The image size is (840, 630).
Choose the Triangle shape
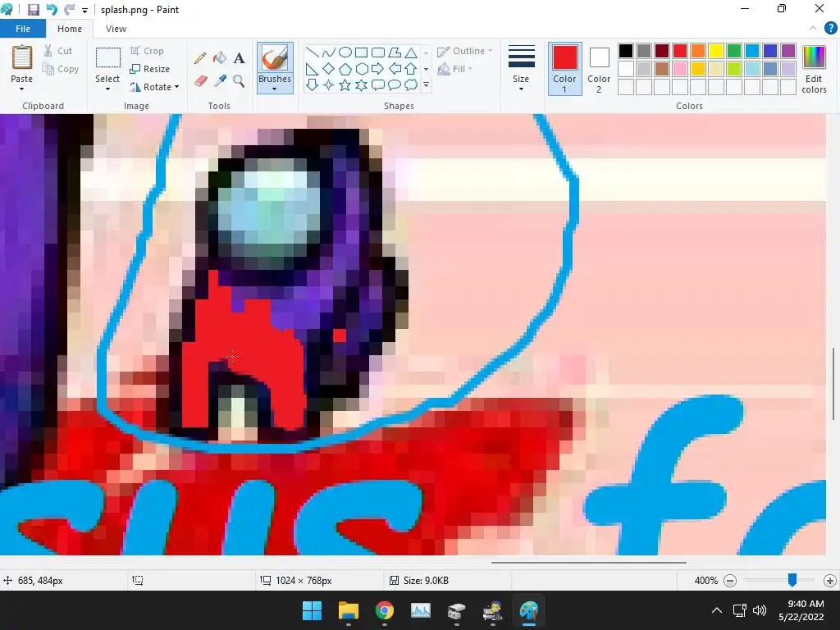(x=411, y=52)
